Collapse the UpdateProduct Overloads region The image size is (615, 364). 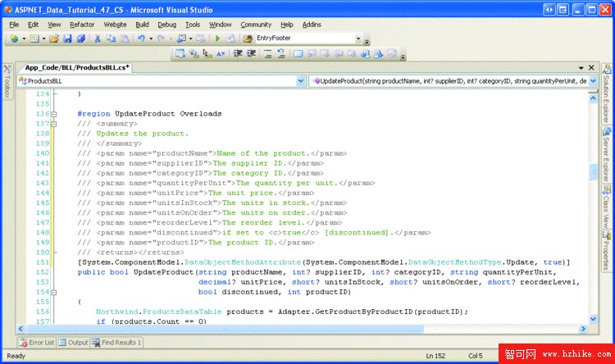tap(54, 114)
